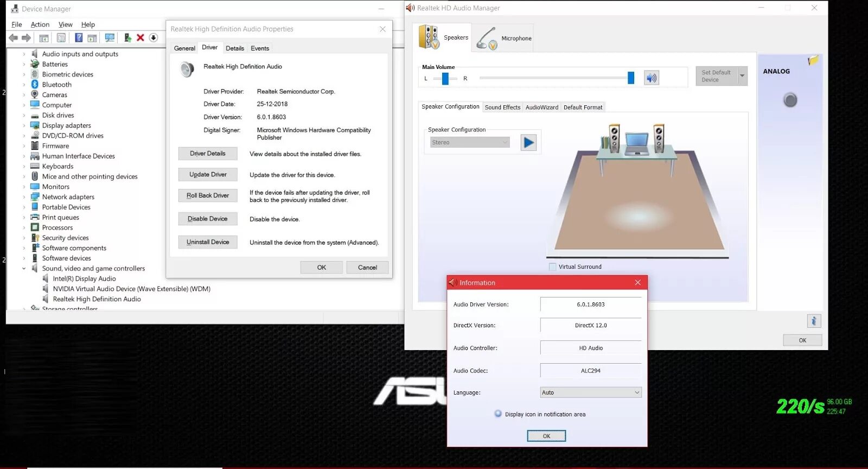The image size is (868, 469).
Task: Click Realtek High Definition Audio device icon in tree
Action: 46,299
